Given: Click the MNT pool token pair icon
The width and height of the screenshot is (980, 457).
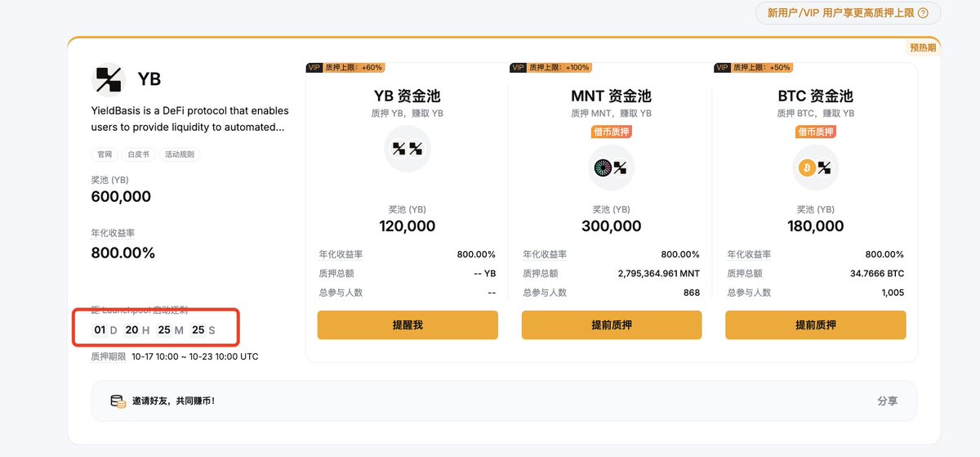Looking at the screenshot, I should click(x=611, y=168).
